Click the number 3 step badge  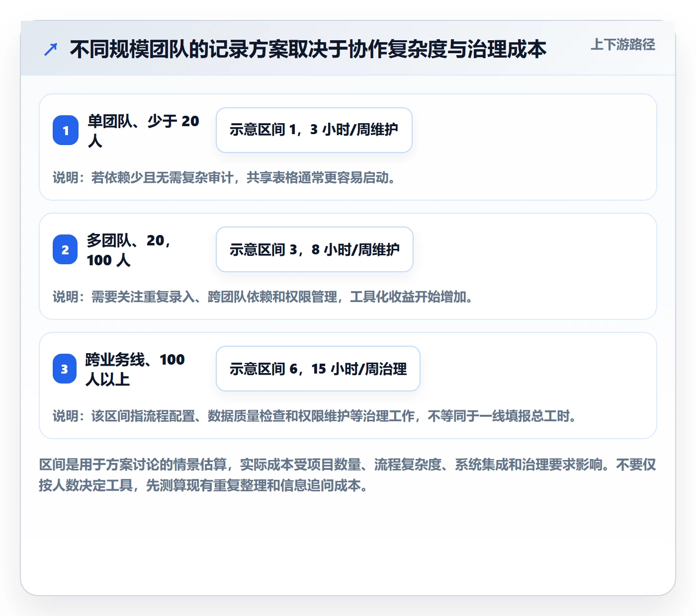click(65, 369)
